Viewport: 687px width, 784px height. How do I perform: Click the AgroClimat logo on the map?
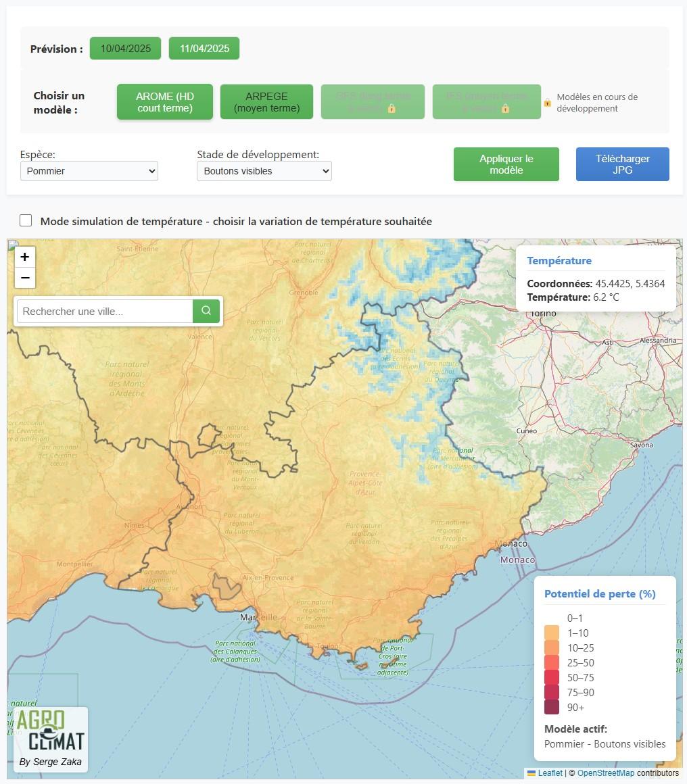coord(51,738)
